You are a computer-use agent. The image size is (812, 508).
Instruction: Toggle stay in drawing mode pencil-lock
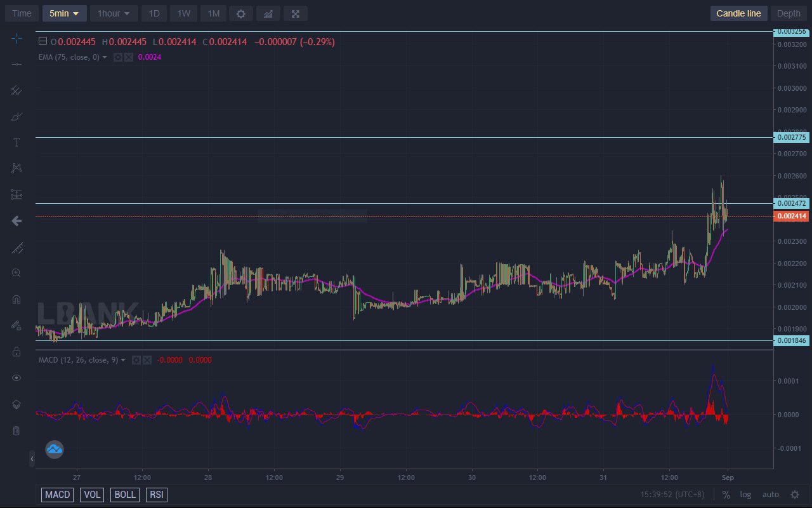16,325
